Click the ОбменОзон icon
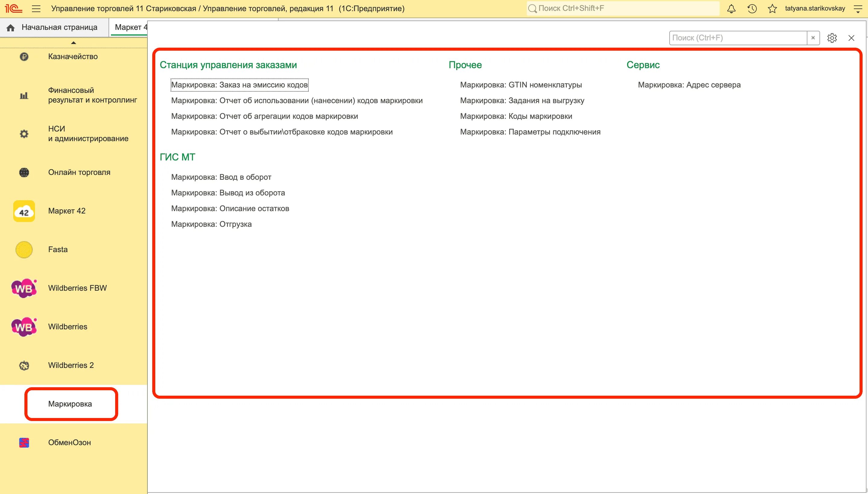Image resolution: width=868 pixels, height=494 pixels. point(24,442)
